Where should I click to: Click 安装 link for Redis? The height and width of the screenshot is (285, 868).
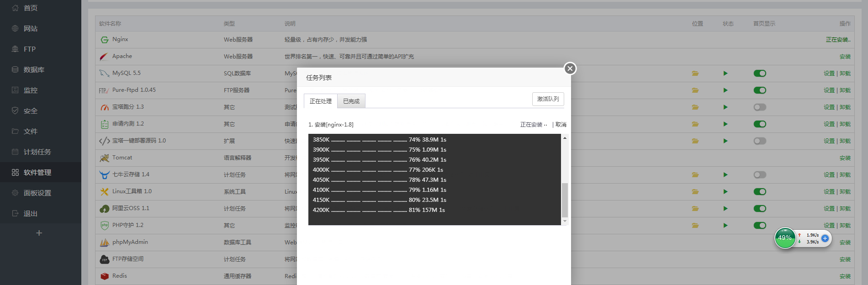click(845, 276)
